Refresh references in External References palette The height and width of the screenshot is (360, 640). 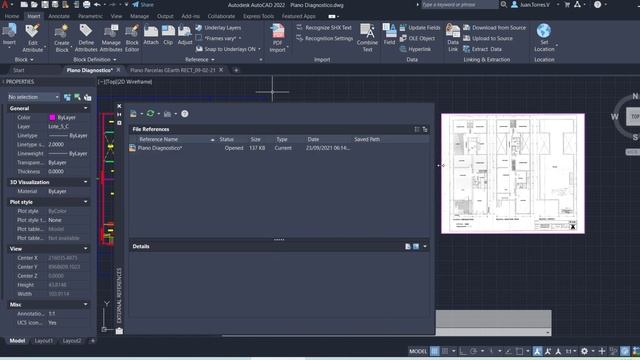click(x=150, y=113)
